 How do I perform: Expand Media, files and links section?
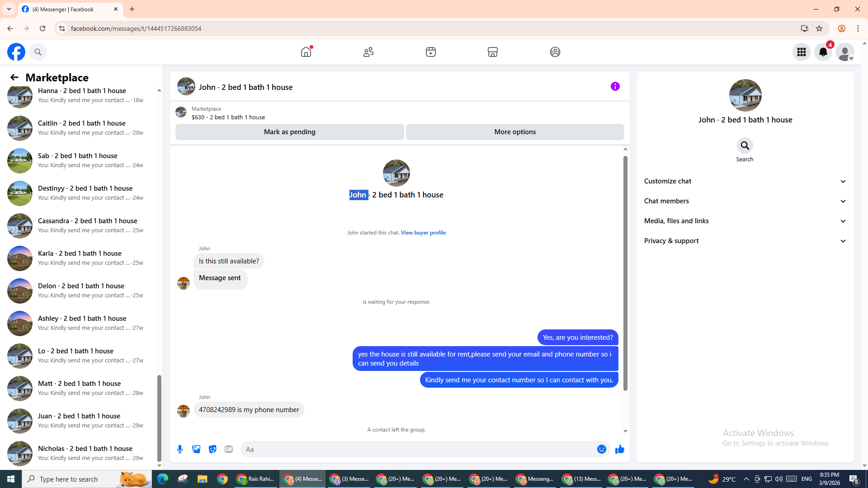pos(745,221)
